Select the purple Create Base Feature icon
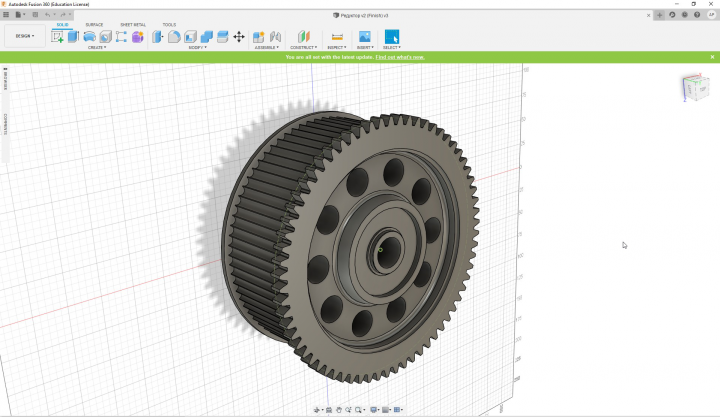Viewport: 720px width, 417px height. click(x=138, y=37)
